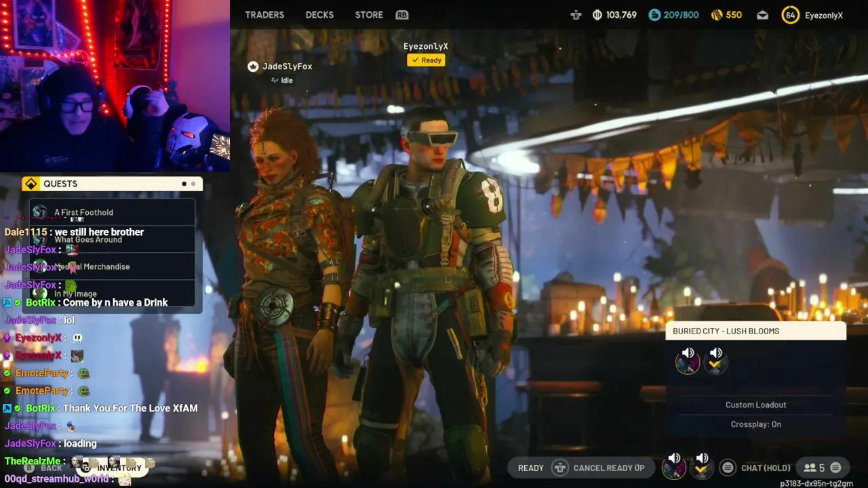Click the 209/800 blue token counter
Image resolution: width=868 pixels, height=488 pixels.
click(673, 15)
